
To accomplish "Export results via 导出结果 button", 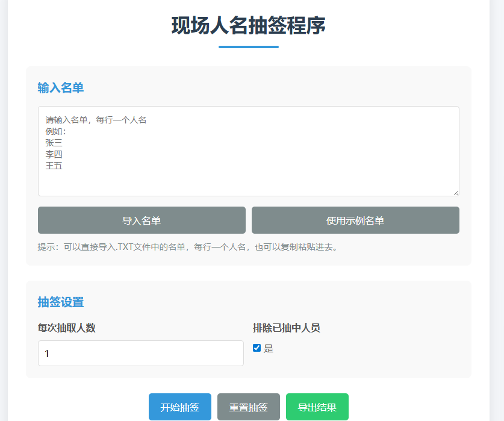I will [x=317, y=407].
